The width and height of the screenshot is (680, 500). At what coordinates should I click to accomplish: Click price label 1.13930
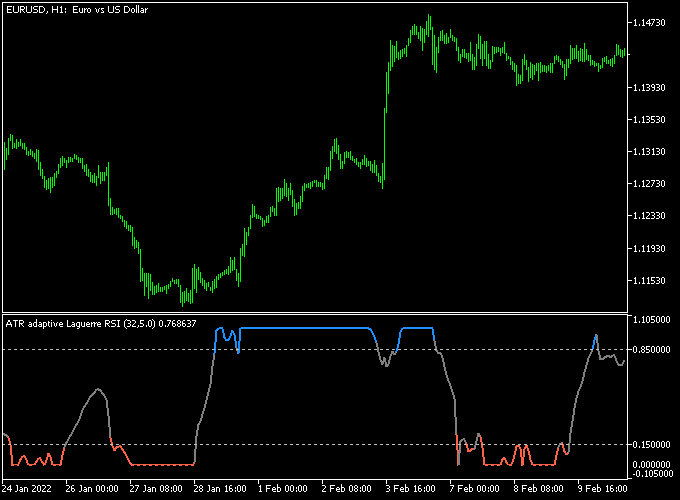649,88
